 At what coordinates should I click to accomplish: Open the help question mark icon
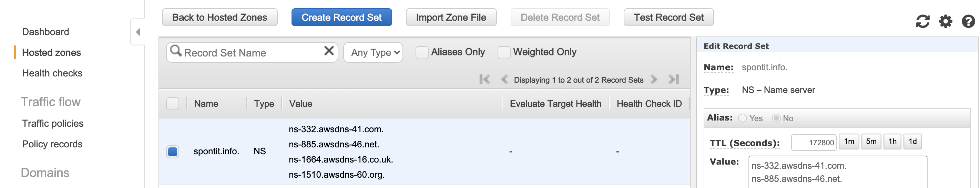tap(968, 21)
